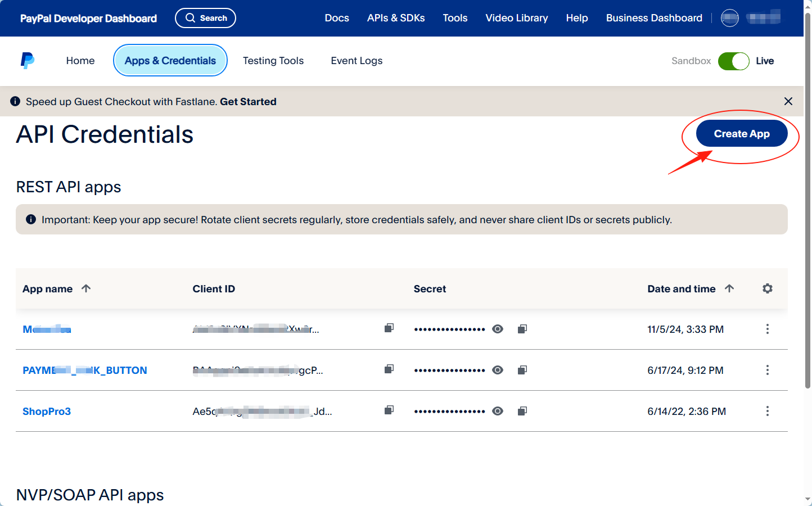Click info icon in Important notice
Viewport: 812px width, 506px height.
tap(31, 219)
